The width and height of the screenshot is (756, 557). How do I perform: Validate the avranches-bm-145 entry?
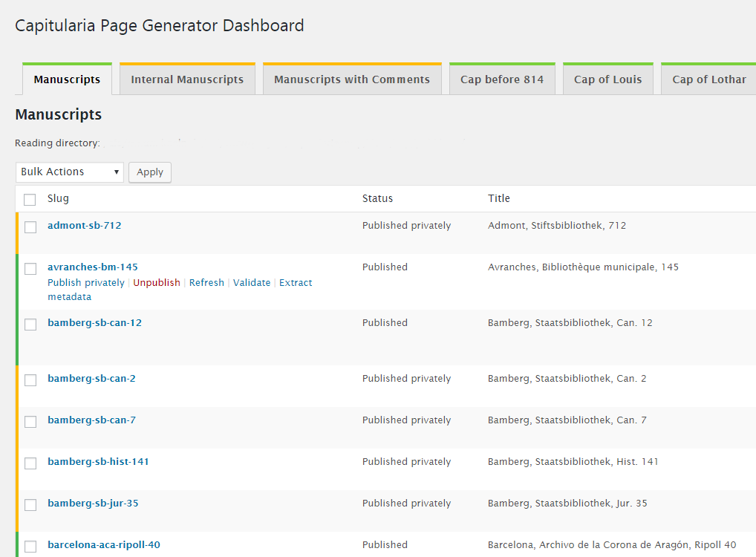[252, 283]
